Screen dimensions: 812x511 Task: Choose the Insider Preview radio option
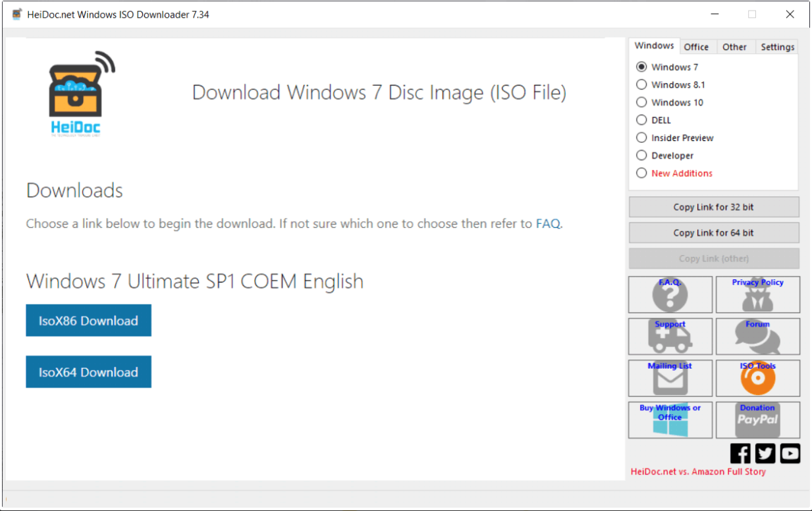[641, 138]
